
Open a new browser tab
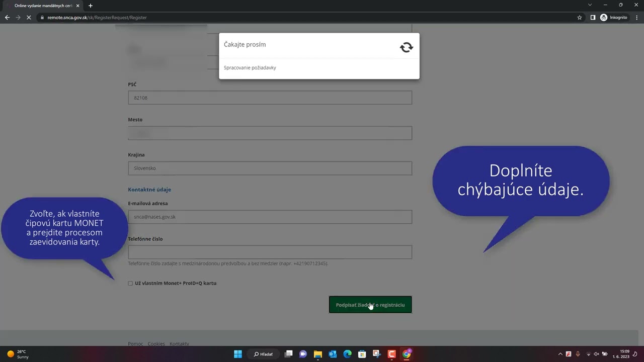91,6
